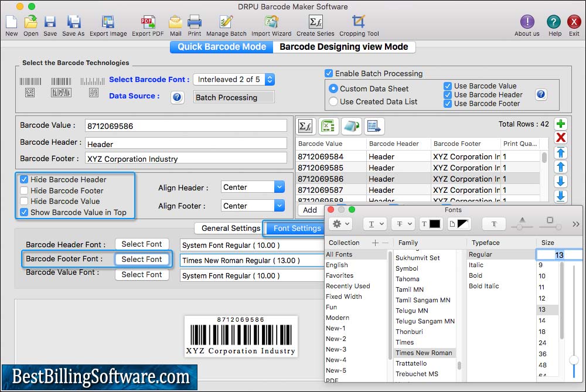Enable the Hide Barcode Footer checkbox
Screen dimensions: 586x392
coord(24,190)
